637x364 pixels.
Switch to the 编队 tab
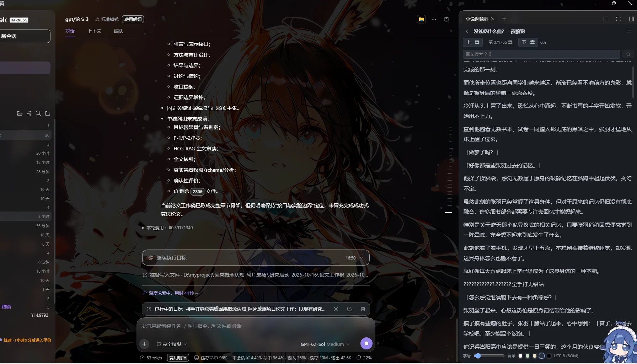click(x=118, y=31)
